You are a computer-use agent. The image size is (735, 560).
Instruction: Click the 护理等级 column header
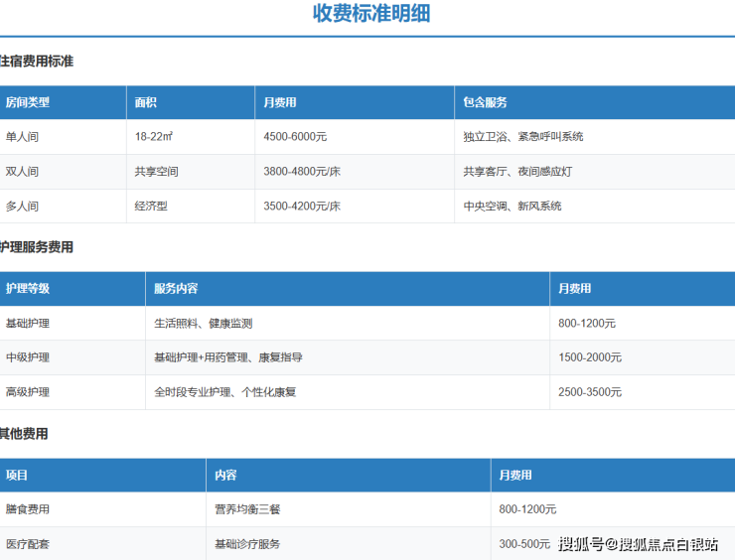coord(28,289)
